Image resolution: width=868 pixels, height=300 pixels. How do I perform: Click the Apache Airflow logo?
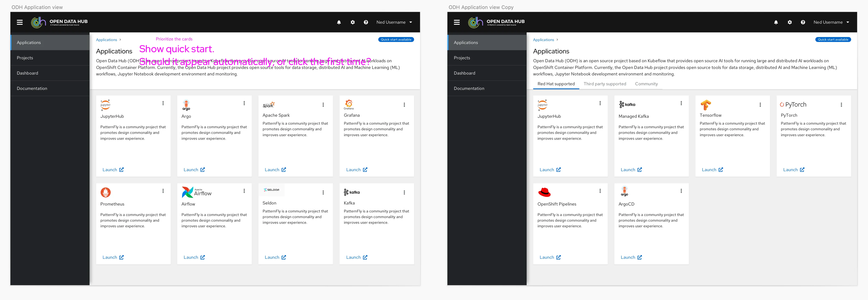196,192
